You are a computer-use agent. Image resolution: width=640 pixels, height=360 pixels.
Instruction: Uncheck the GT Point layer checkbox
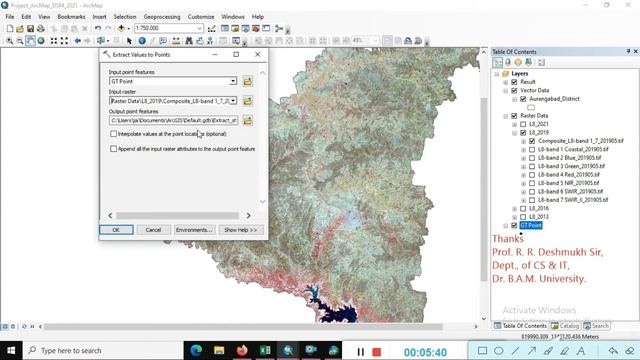514,226
